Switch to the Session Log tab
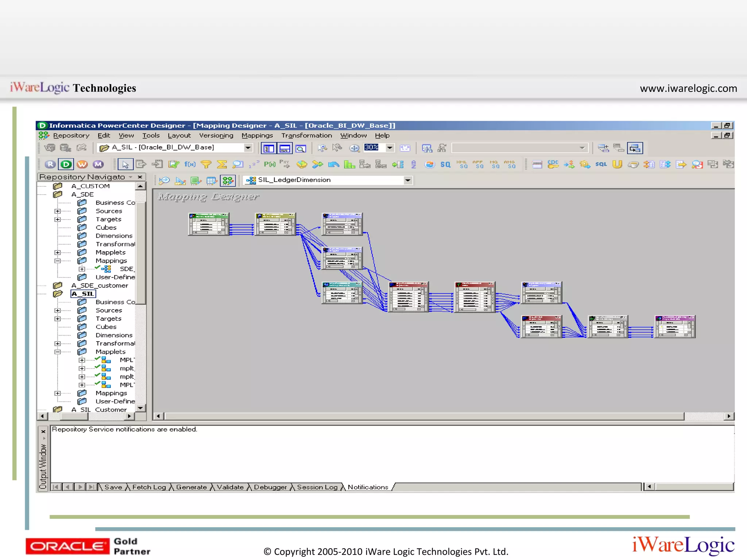 click(317, 487)
